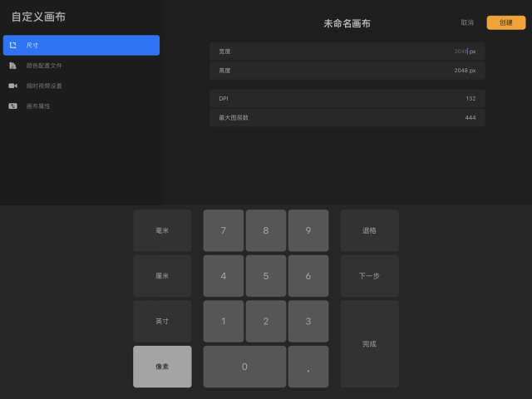Open the 画布属性 section
The width and height of the screenshot is (532, 399).
[81, 106]
